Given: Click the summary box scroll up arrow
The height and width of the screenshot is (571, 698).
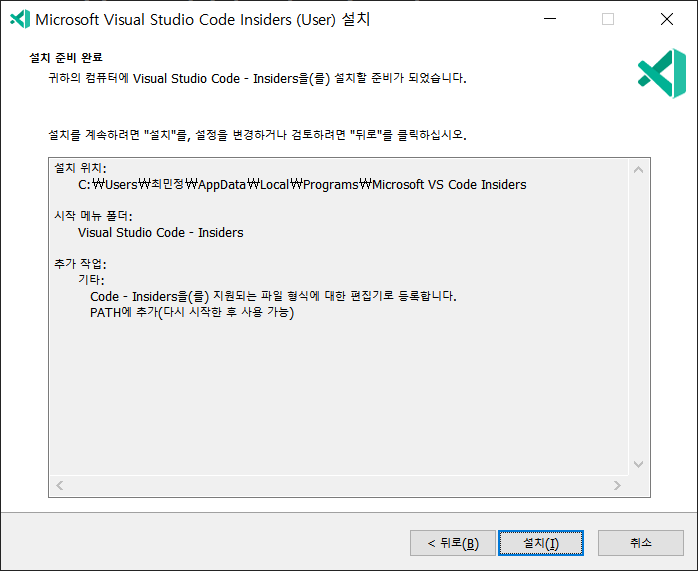Looking at the screenshot, I should tap(638, 170).
